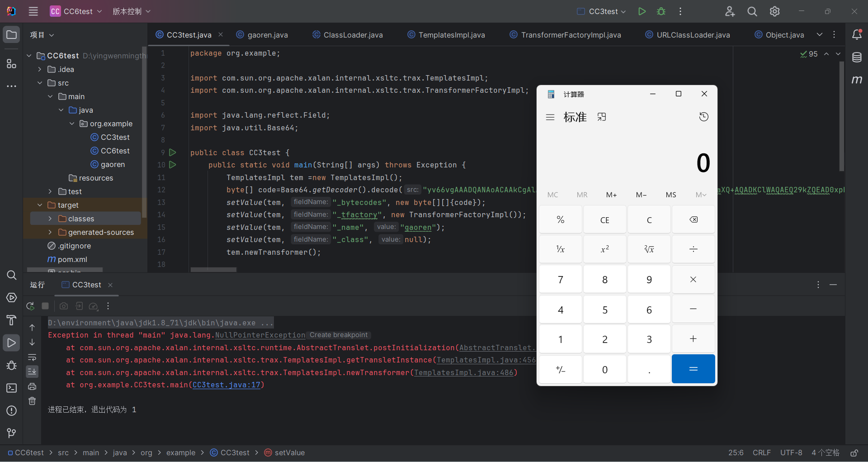This screenshot has width=868, height=462.
Task: Click the run gutter icon beside class CC3test
Action: coord(172,152)
